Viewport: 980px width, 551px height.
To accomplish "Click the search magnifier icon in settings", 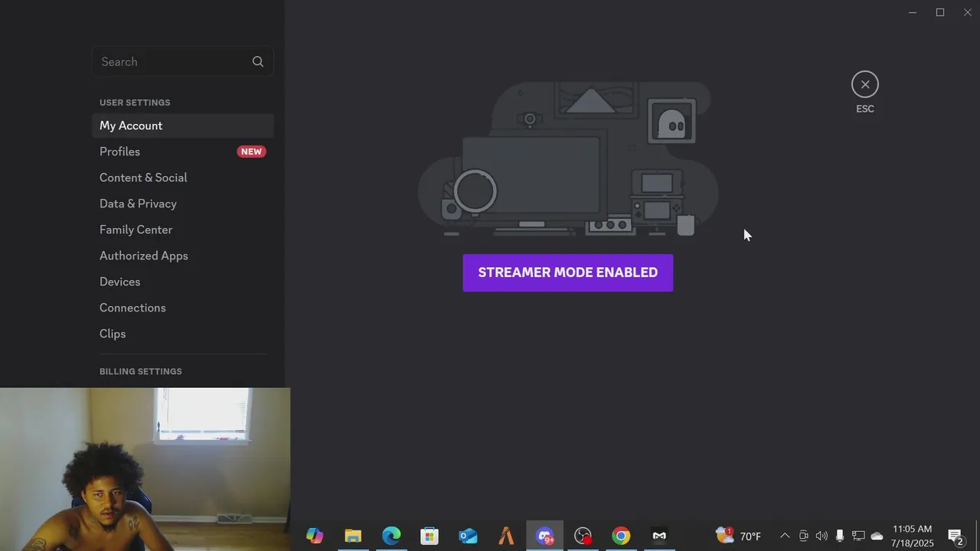I will (258, 62).
